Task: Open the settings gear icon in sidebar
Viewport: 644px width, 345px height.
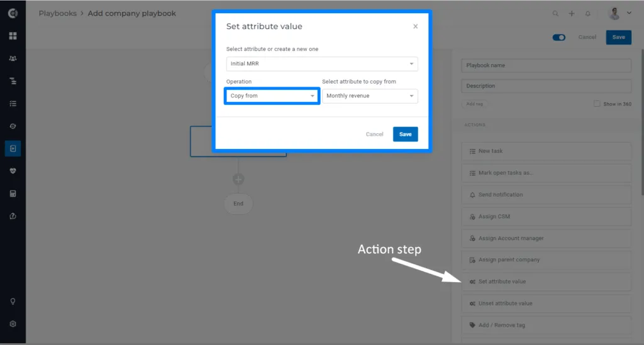Action: 13,324
